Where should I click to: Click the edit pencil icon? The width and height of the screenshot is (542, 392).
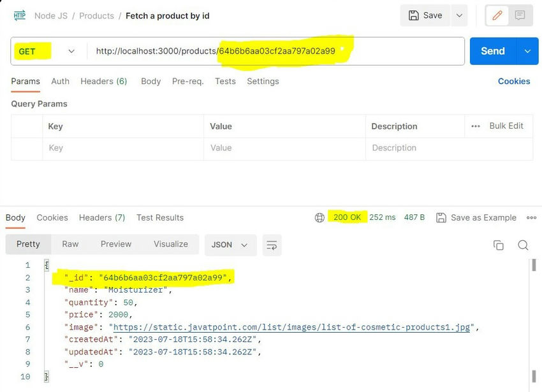(496, 15)
